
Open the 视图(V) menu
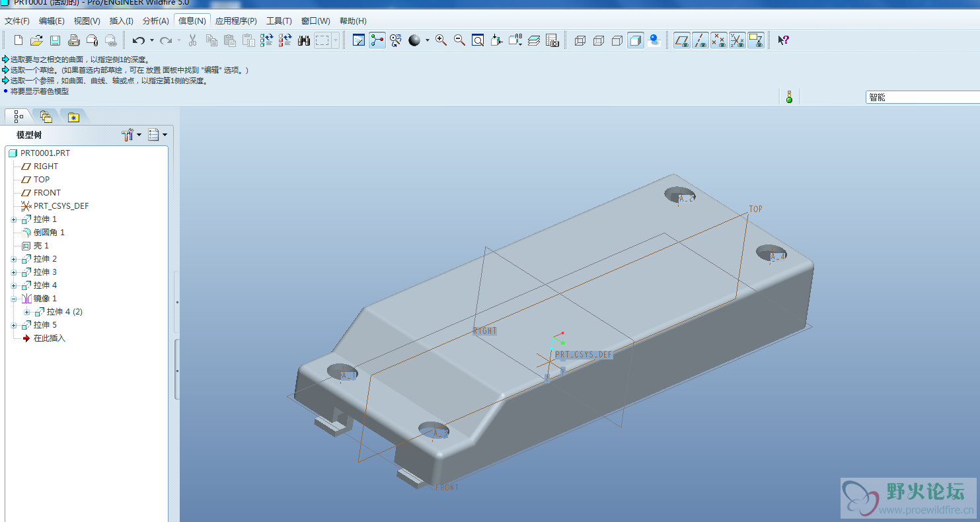[87, 21]
